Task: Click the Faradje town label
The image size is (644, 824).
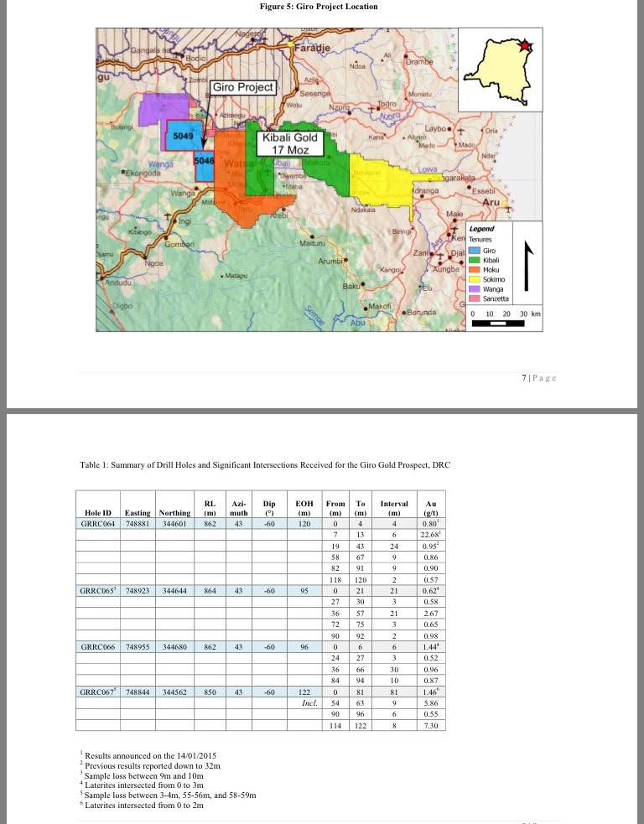Action: coord(312,48)
